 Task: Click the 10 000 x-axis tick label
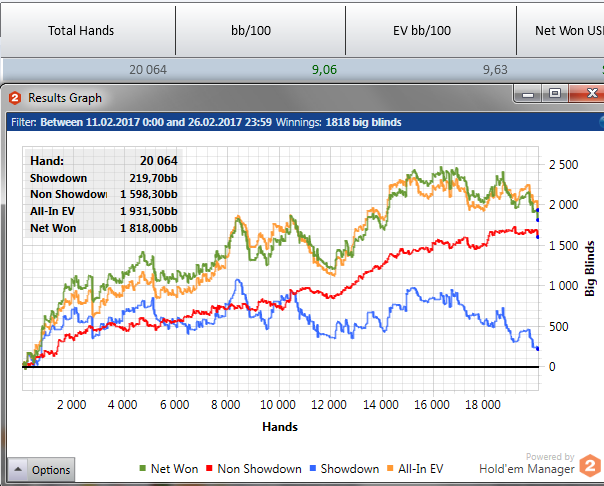tap(278, 405)
